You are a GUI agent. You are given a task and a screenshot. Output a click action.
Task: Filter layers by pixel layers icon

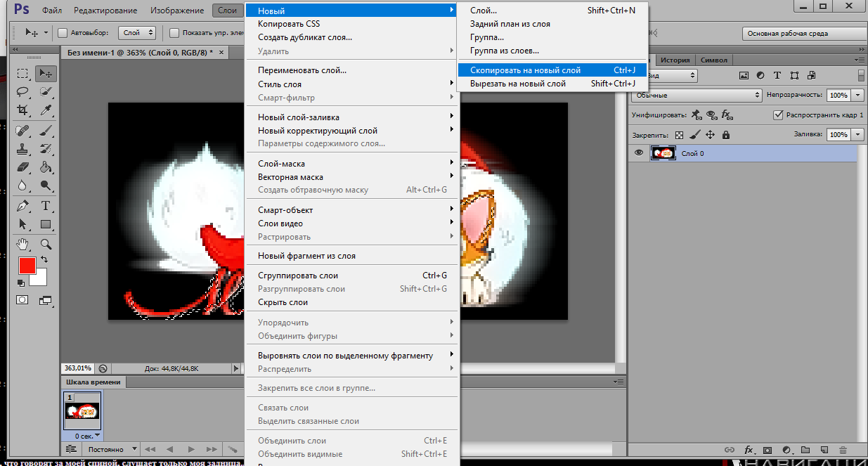point(744,75)
